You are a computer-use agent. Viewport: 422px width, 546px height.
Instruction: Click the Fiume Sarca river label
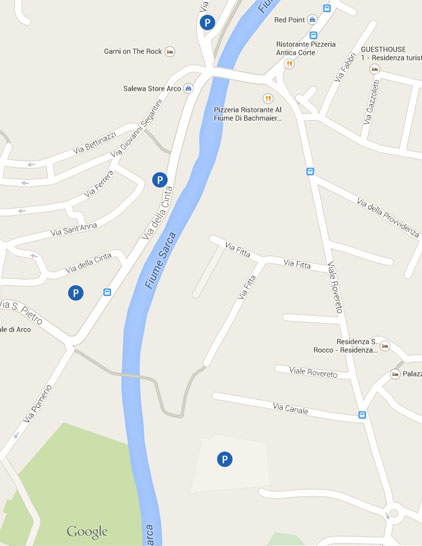pyautogui.click(x=161, y=260)
